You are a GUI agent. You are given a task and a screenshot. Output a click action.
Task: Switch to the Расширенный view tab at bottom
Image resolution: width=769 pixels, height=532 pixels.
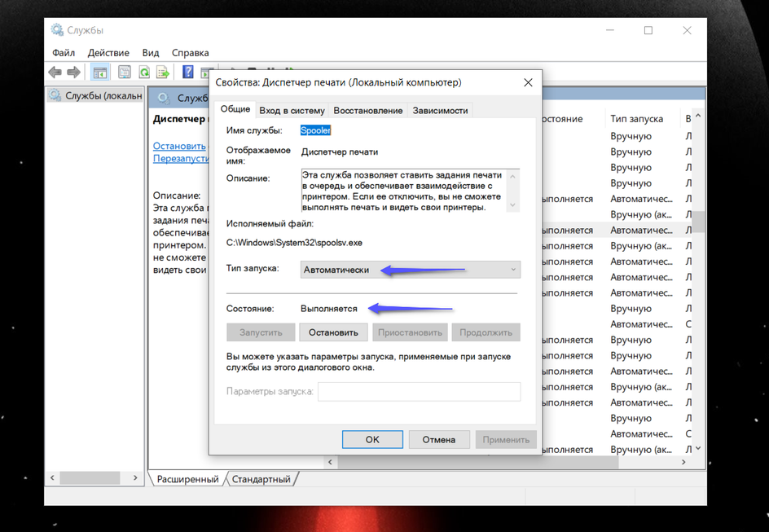coord(187,479)
